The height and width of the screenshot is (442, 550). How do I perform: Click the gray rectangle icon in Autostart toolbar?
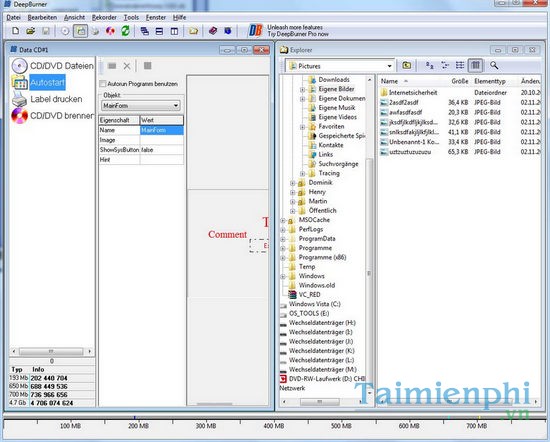point(112,66)
